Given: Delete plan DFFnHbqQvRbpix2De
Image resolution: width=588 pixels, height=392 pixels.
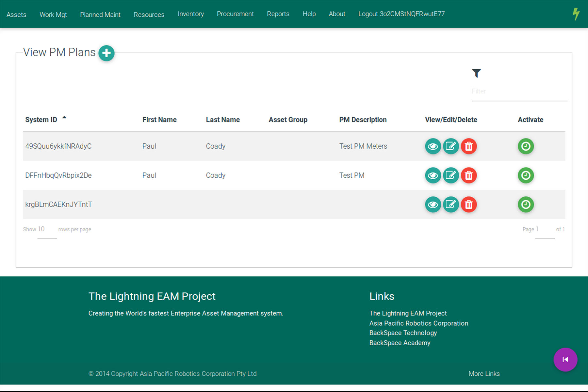Looking at the screenshot, I should (469, 175).
